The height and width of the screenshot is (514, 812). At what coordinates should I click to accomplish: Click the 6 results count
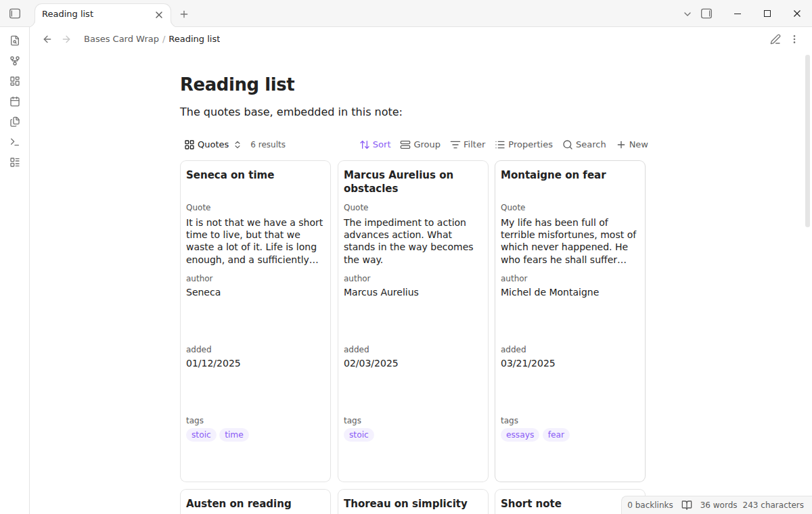tap(268, 145)
